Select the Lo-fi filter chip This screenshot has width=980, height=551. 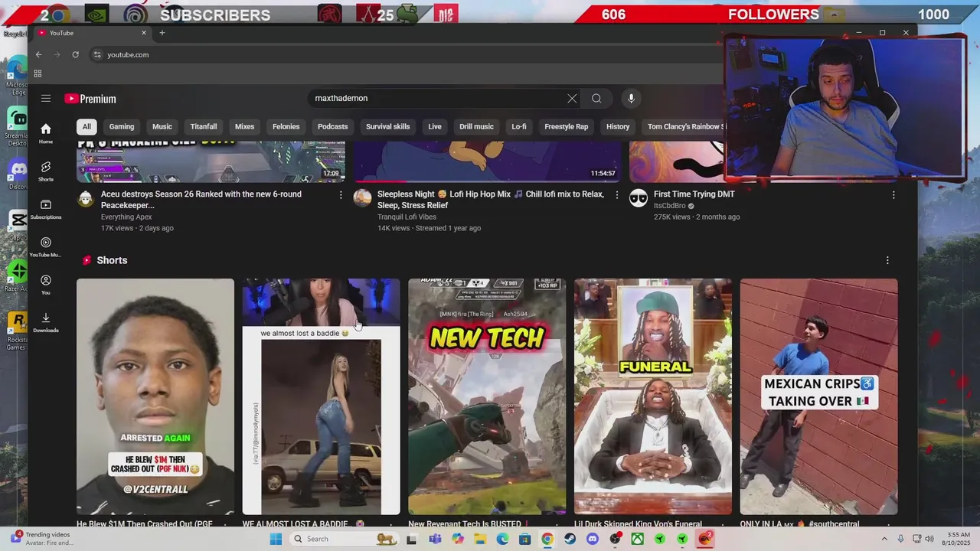(519, 126)
